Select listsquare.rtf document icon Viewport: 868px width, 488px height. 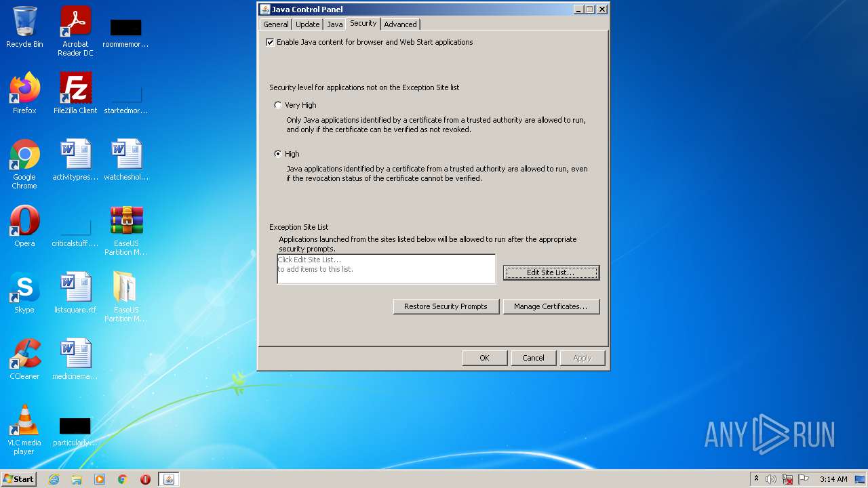coord(75,293)
